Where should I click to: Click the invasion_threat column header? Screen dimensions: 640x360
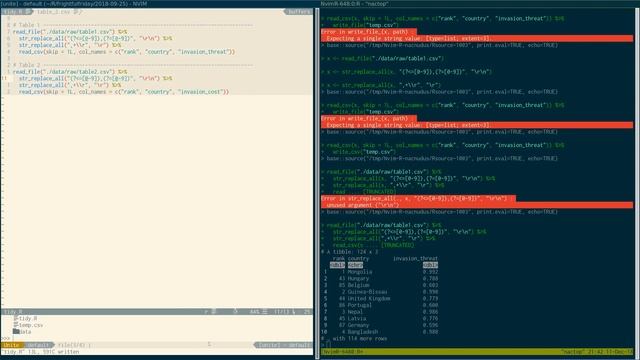[415, 258]
